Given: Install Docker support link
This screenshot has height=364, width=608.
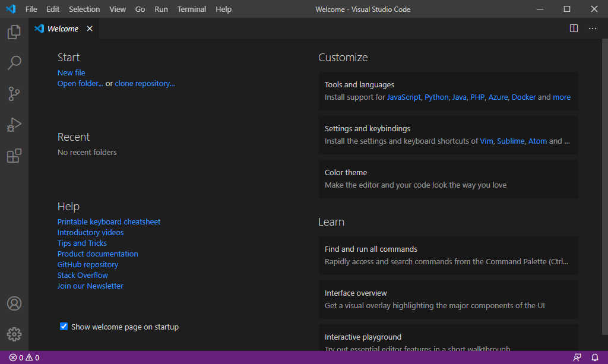Looking at the screenshot, I should click(524, 97).
